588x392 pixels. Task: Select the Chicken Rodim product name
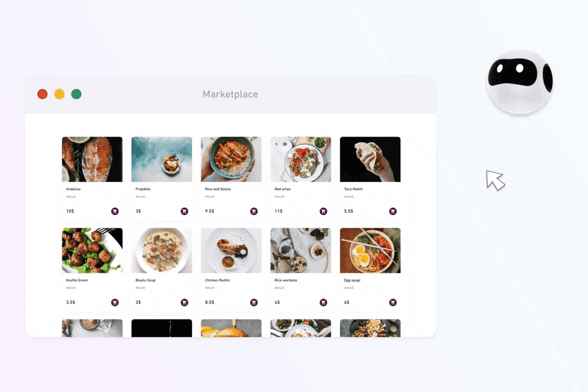pos(218,280)
